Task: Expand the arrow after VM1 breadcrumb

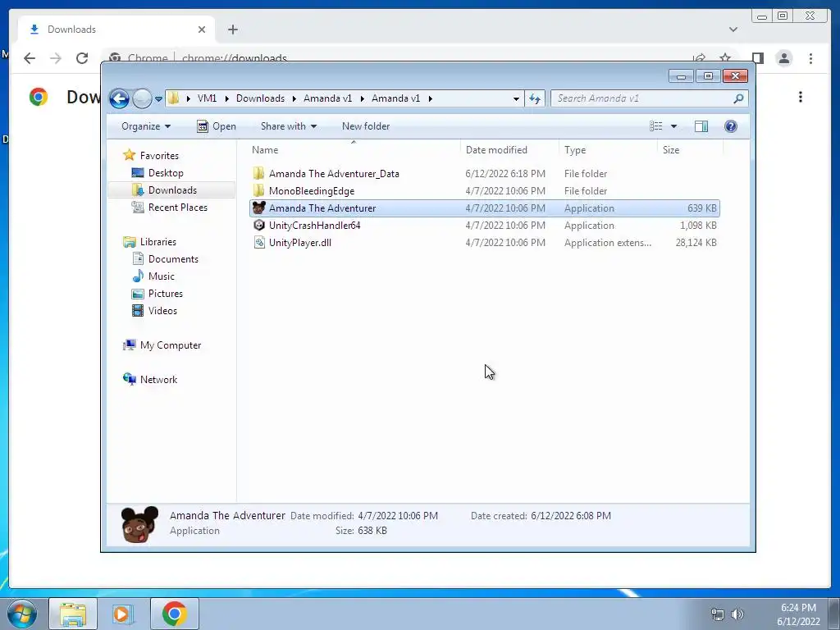Action: (x=227, y=98)
